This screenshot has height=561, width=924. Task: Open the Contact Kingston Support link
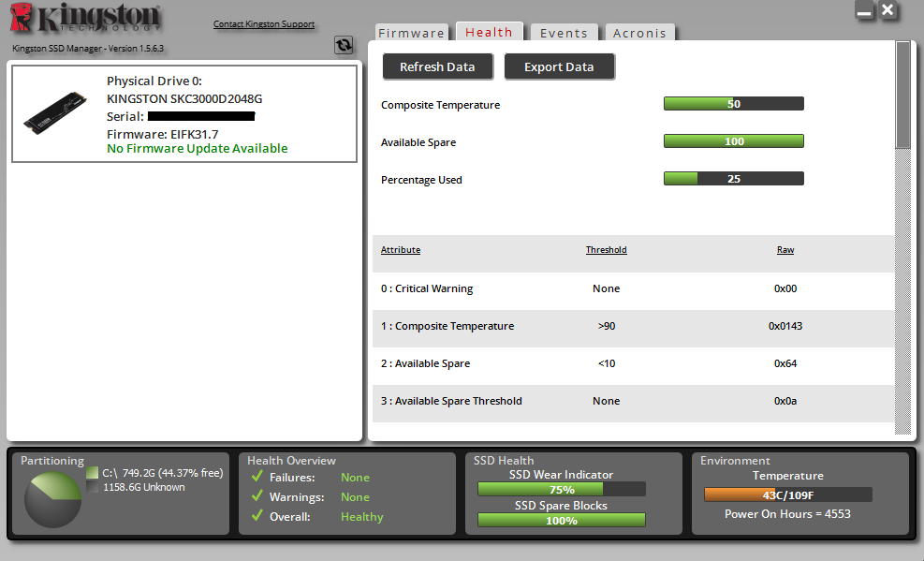[264, 24]
